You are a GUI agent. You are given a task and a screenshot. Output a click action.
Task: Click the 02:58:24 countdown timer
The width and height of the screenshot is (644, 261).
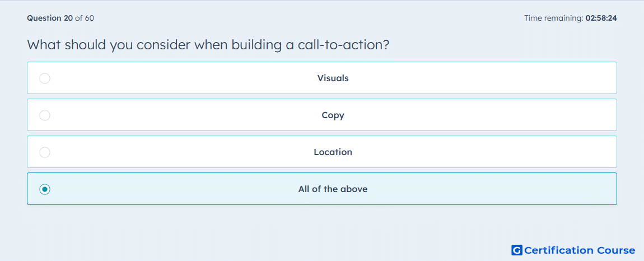coord(601,18)
